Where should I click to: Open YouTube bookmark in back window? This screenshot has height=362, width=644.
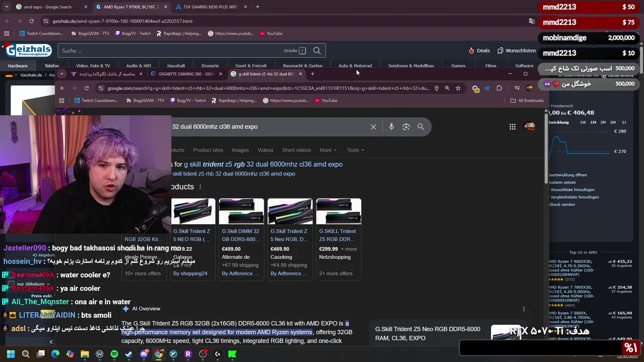pos(271,34)
